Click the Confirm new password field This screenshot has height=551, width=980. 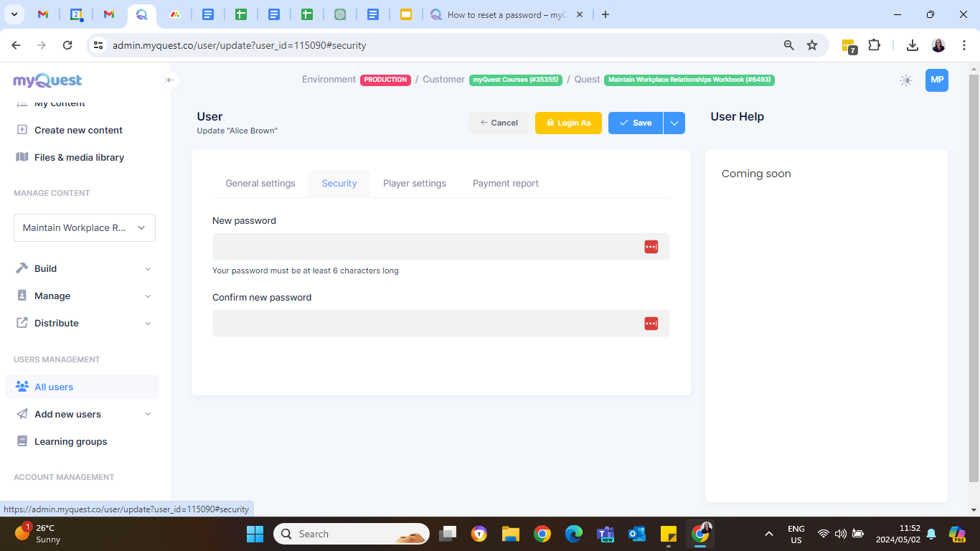tap(423, 324)
